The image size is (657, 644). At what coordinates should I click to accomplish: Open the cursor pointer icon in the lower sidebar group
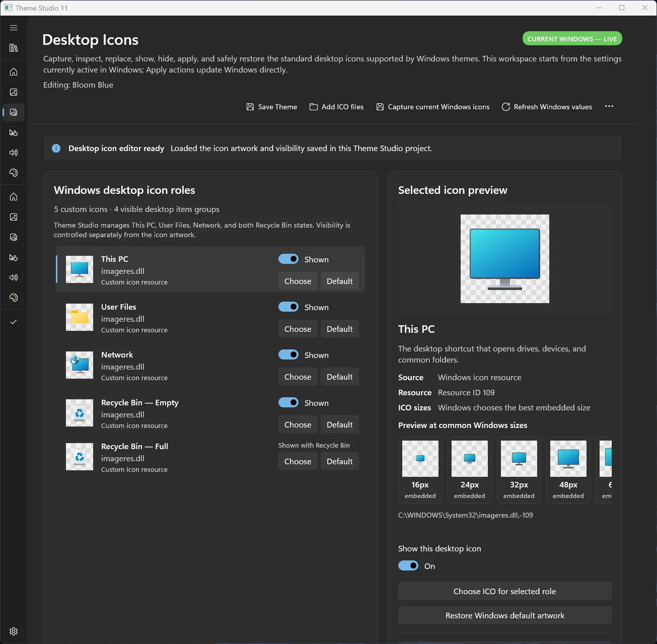(14, 257)
